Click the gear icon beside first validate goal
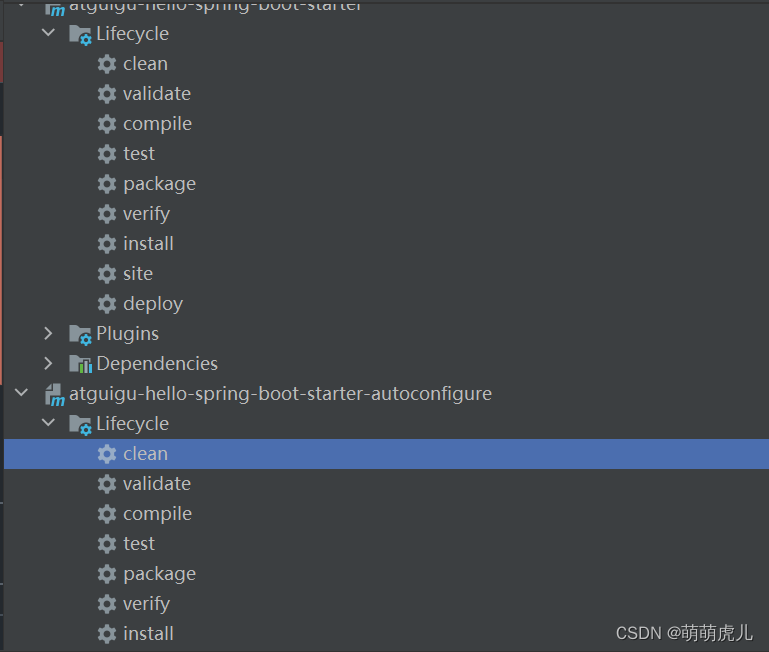The height and width of the screenshot is (652, 769). (x=107, y=94)
